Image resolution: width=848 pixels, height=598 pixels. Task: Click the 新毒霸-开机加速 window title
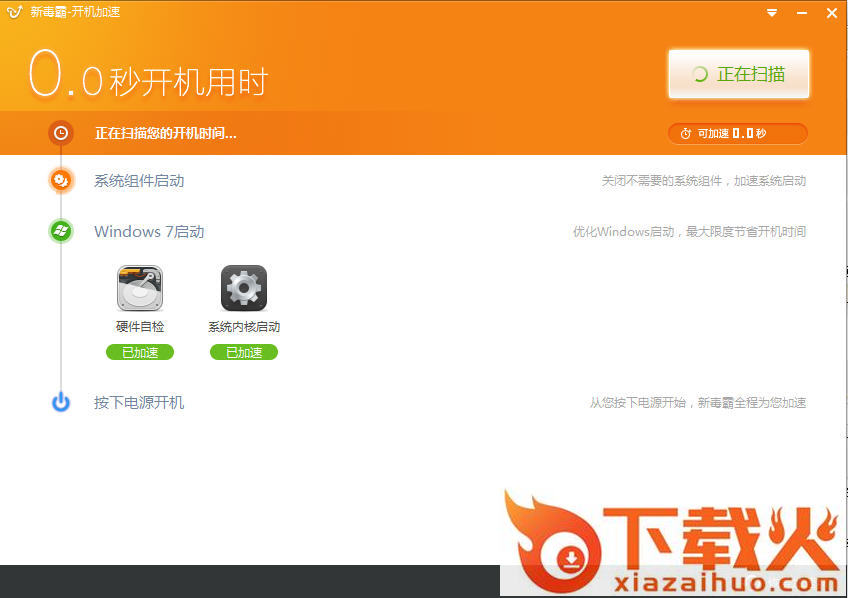click(x=75, y=12)
